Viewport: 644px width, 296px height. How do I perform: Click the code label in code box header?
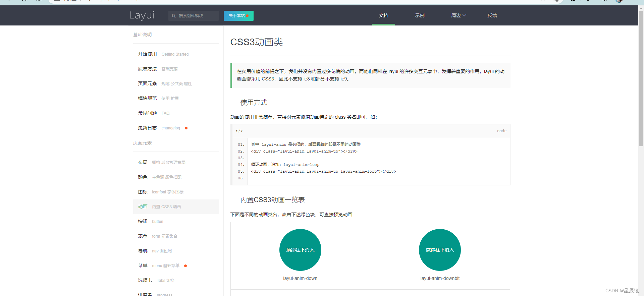coord(502,131)
